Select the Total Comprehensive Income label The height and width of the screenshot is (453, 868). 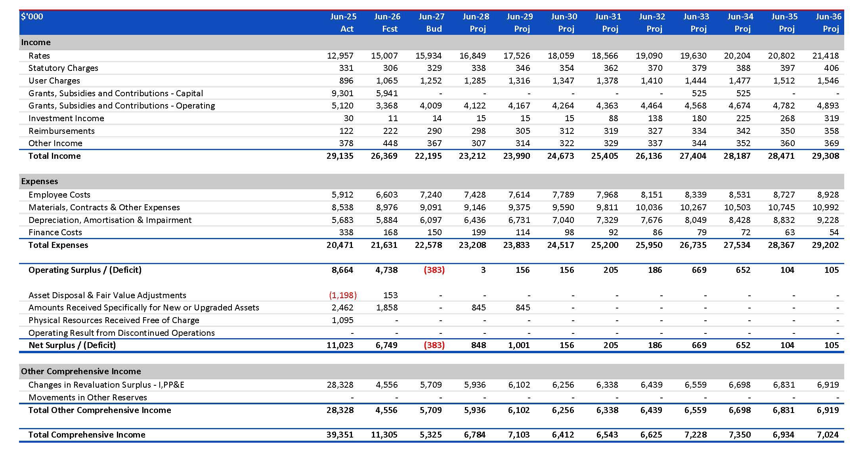(x=87, y=435)
